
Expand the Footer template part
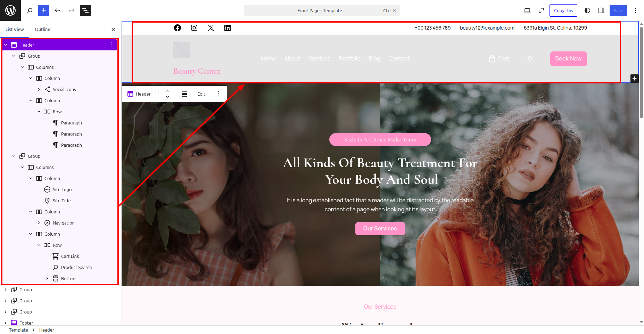click(x=6, y=323)
